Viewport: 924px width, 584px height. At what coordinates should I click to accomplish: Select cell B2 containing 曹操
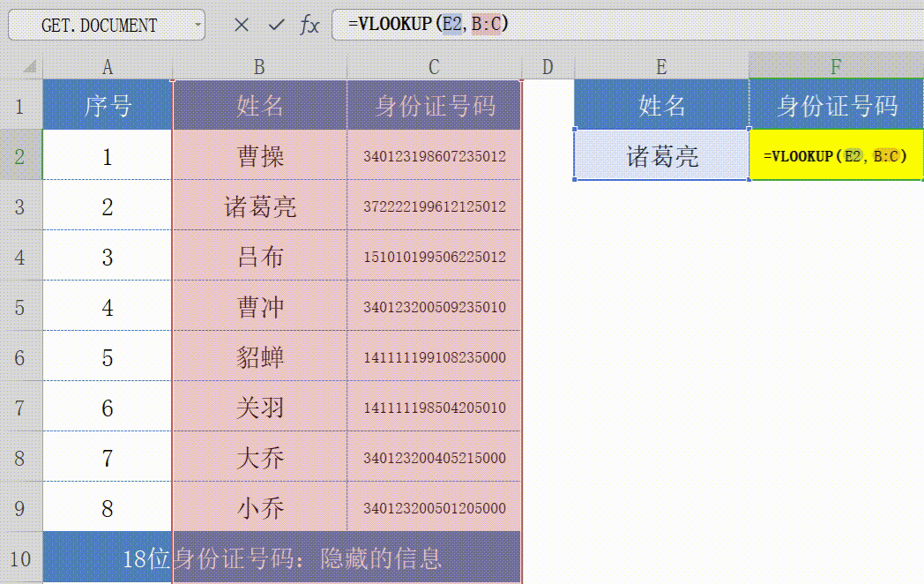(x=258, y=155)
